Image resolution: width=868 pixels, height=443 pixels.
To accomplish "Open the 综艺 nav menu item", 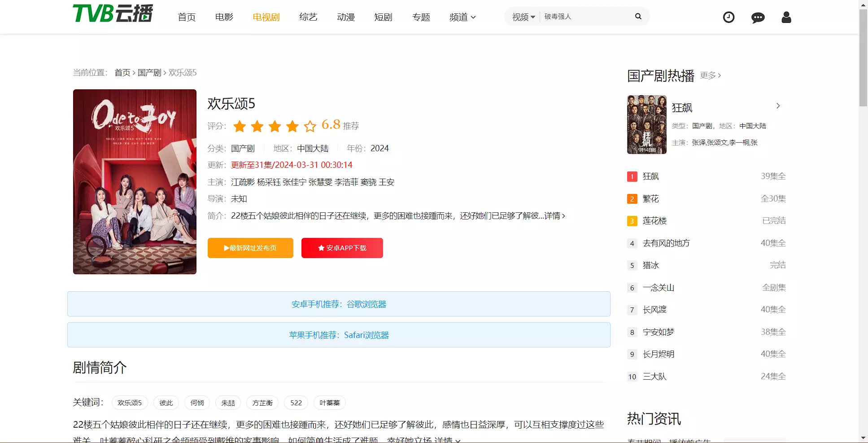I will pos(308,17).
